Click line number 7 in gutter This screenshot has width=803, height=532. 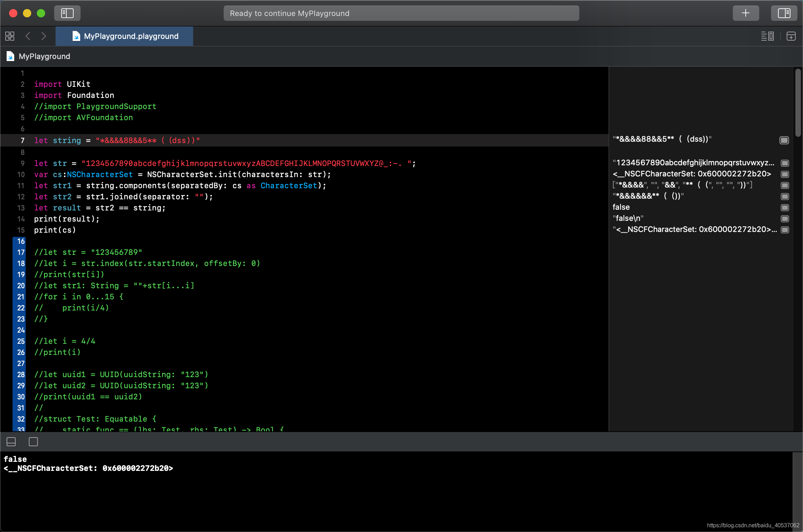tap(22, 140)
